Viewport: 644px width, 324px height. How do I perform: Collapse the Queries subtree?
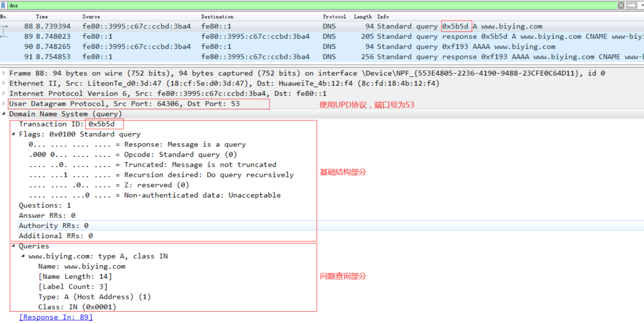pos(14,246)
